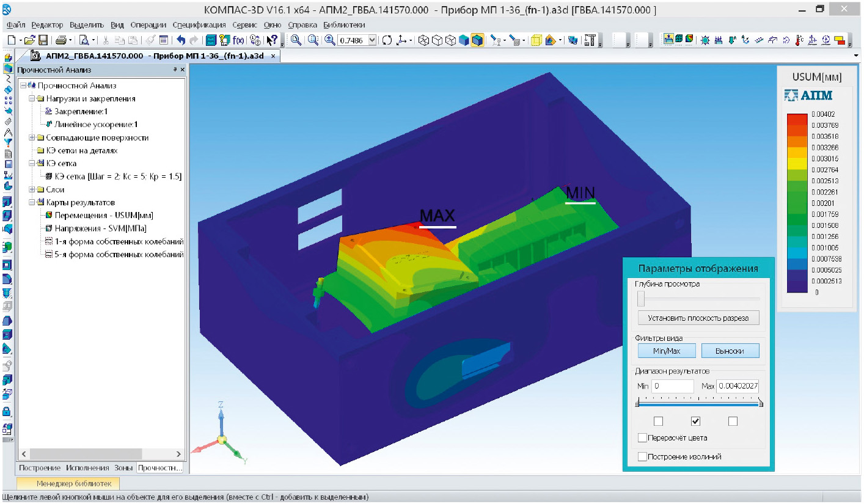The width and height of the screenshot is (864, 504).
Task: Click the Save document icon
Action: click(43, 40)
